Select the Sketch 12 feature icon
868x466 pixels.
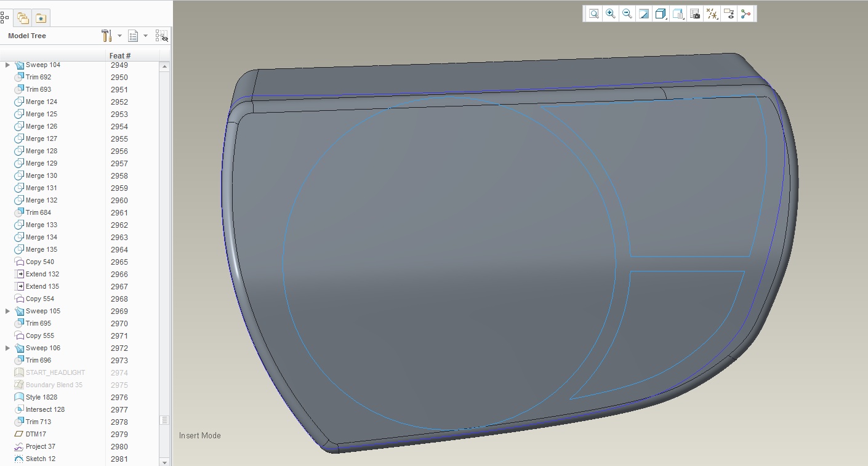tap(19, 459)
